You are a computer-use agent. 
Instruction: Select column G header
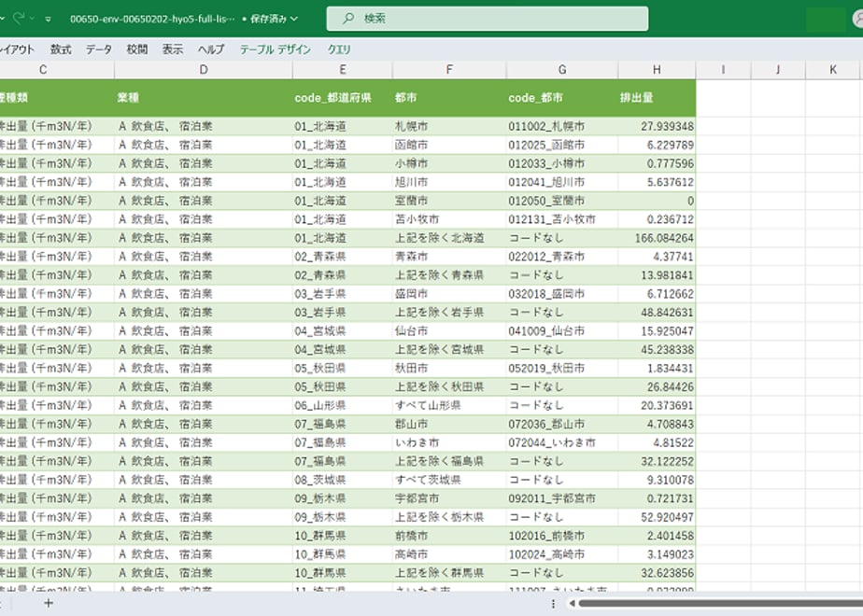point(562,70)
